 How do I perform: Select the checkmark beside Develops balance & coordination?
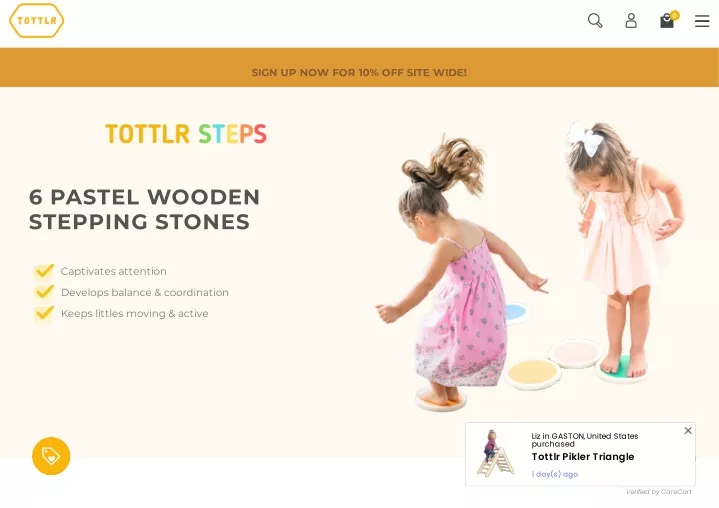coord(44,292)
